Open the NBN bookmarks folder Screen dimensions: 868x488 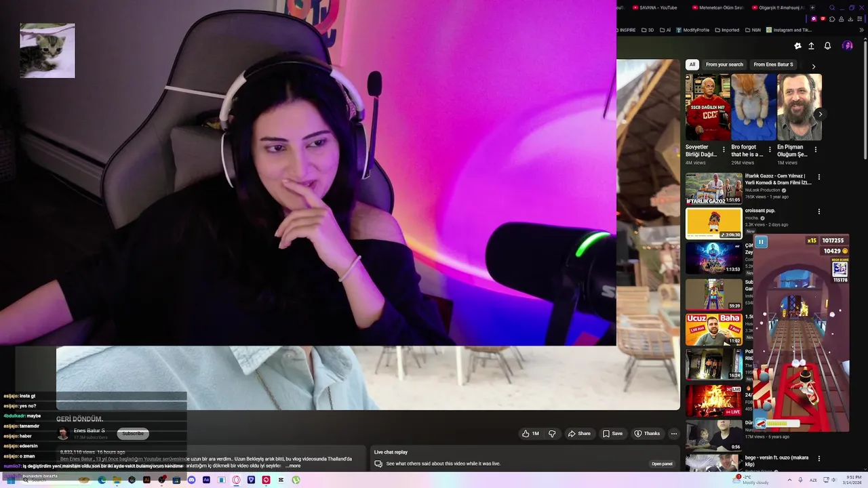coord(753,30)
